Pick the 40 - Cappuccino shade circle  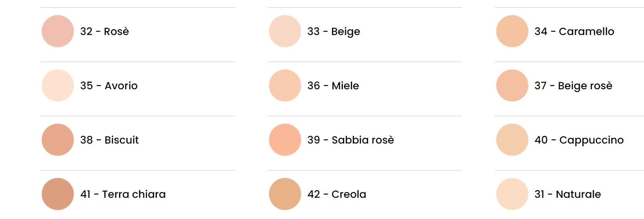(x=512, y=140)
